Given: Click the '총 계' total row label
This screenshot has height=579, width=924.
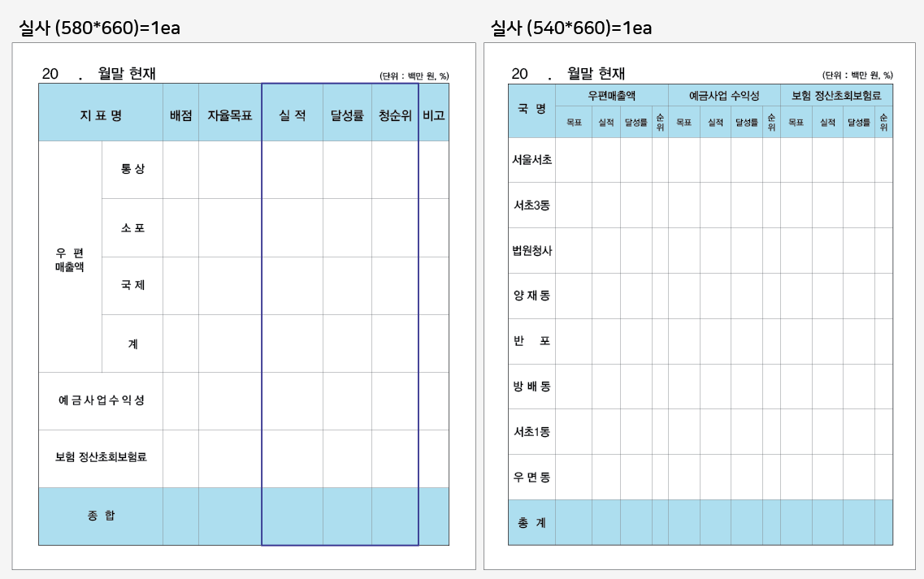Looking at the screenshot, I should pos(532,523).
